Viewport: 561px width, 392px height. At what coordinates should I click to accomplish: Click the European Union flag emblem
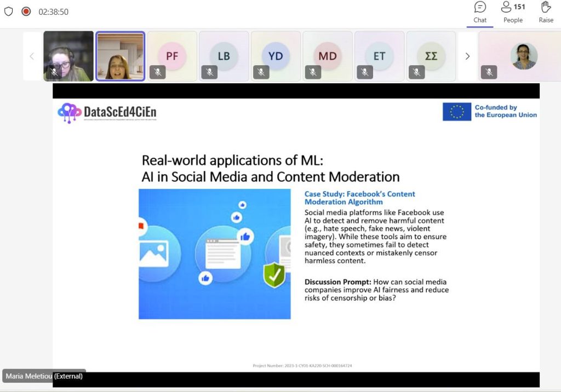(456, 112)
